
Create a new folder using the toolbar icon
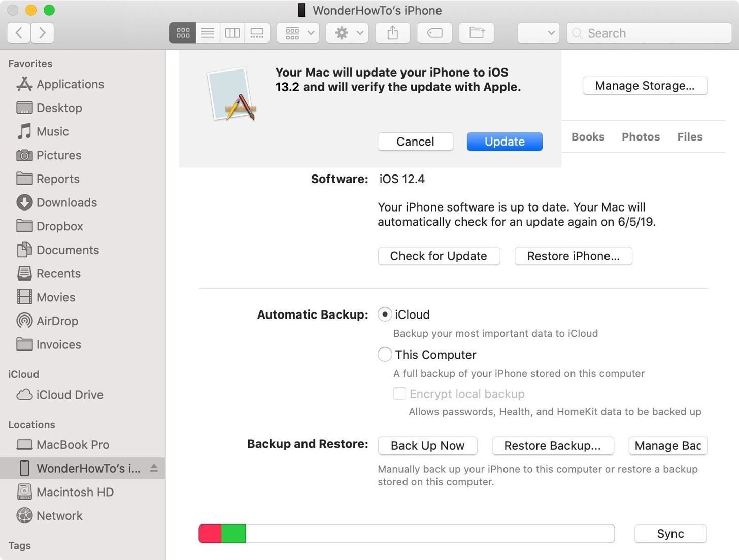[476, 32]
